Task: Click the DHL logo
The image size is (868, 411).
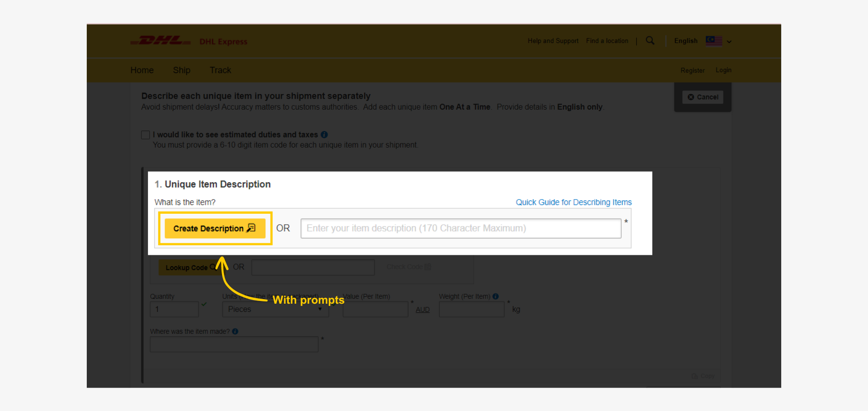Action: pos(160,41)
